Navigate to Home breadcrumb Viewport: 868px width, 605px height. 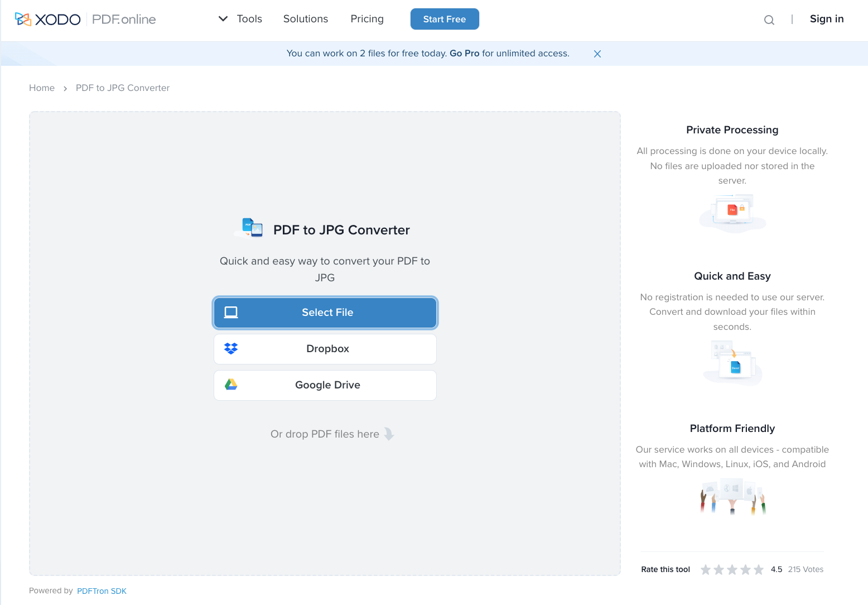pos(42,88)
